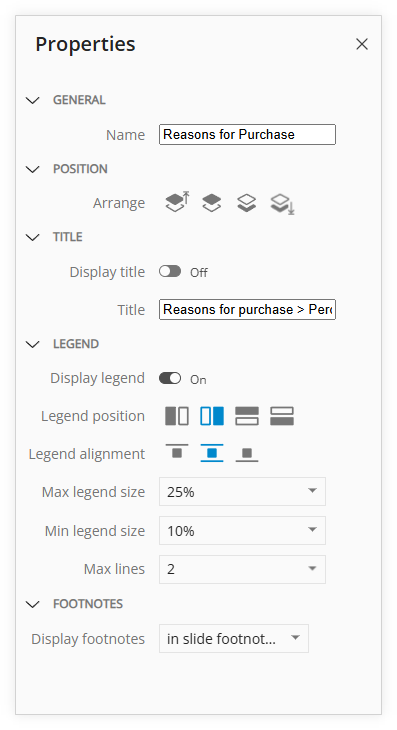The width and height of the screenshot is (397, 730).
Task: Set legend position to top
Action: (x=247, y=416)
